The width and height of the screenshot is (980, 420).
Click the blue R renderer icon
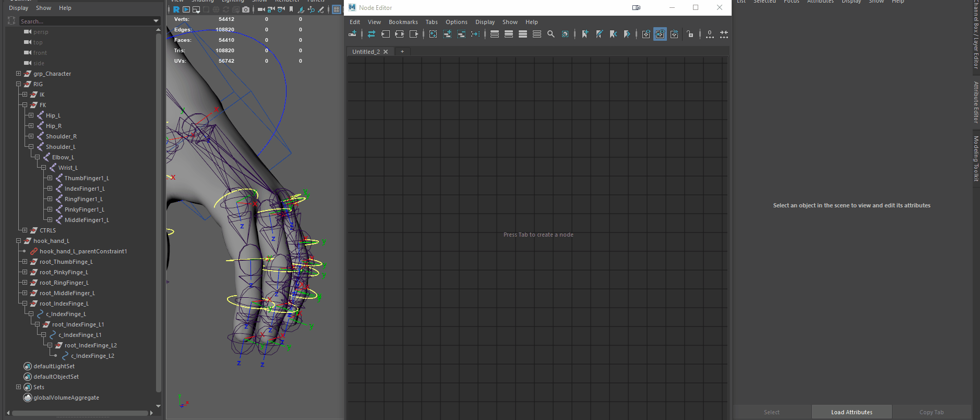click(x=176, y=9)
